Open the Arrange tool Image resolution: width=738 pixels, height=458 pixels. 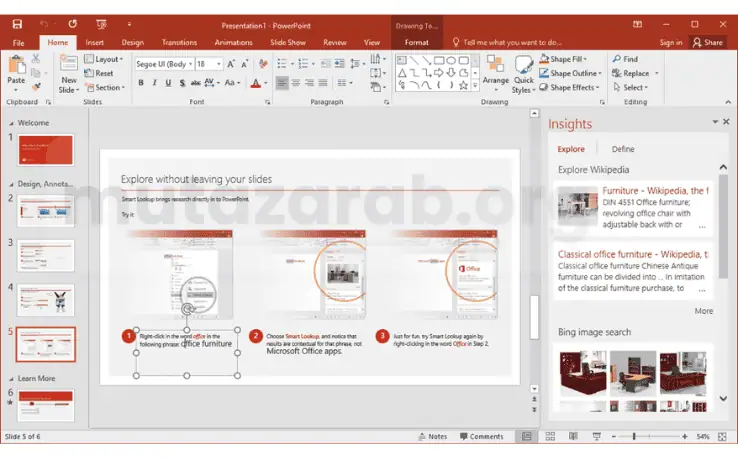click(496, 70)
